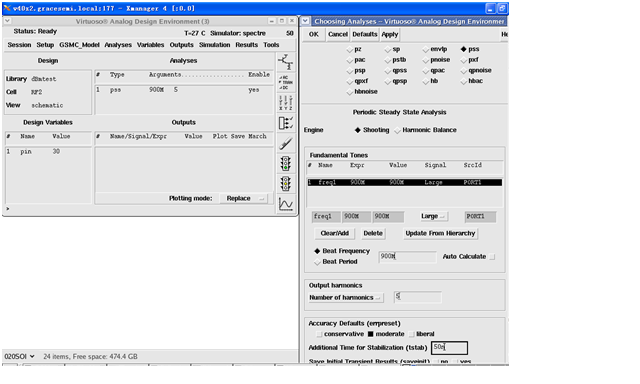The width and height of the screenshot is (640, 384).
Task: Click the Delete tone button
Action: click(x=373, y=233)
